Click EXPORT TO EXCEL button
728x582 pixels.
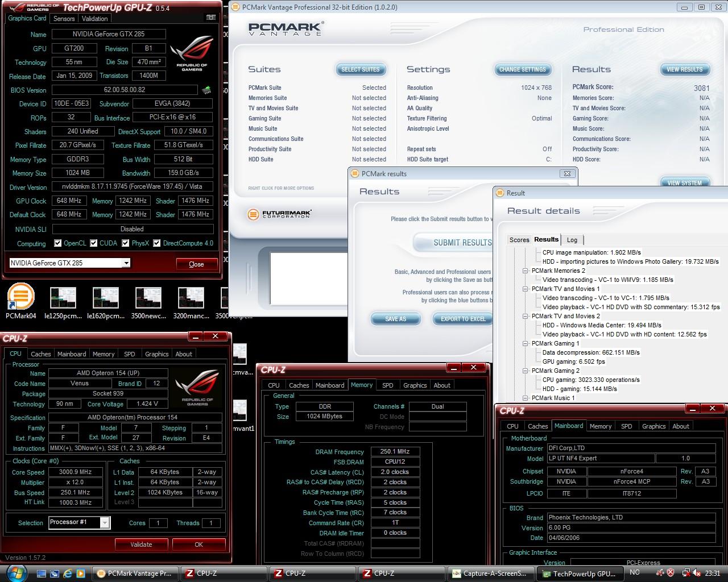[x=463, y=319]
